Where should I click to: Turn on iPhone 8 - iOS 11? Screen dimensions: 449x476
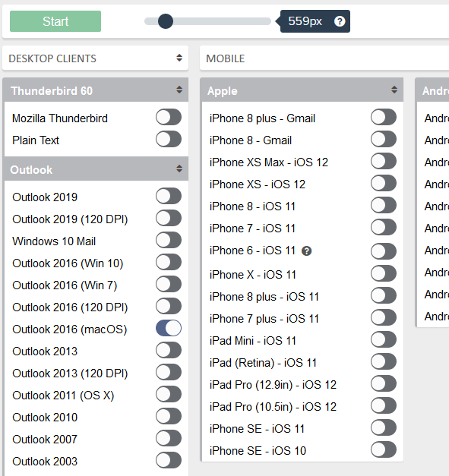point(384,205)
